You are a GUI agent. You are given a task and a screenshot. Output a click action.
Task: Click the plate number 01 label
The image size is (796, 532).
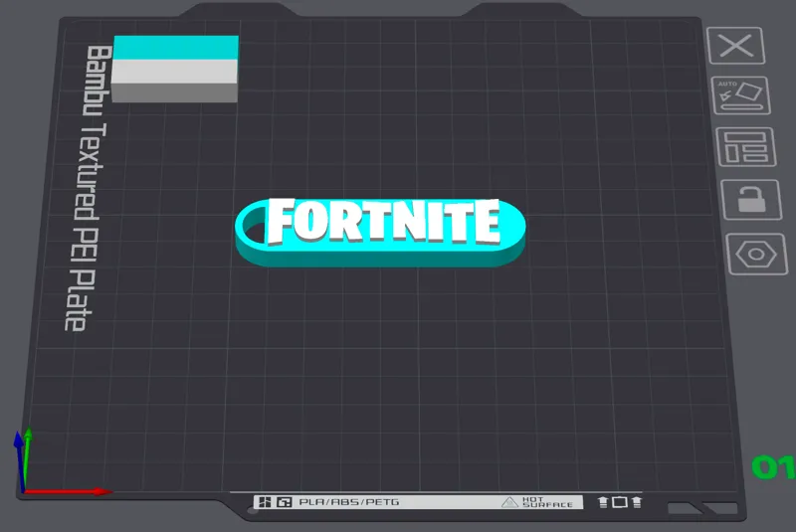click(773, 466)
